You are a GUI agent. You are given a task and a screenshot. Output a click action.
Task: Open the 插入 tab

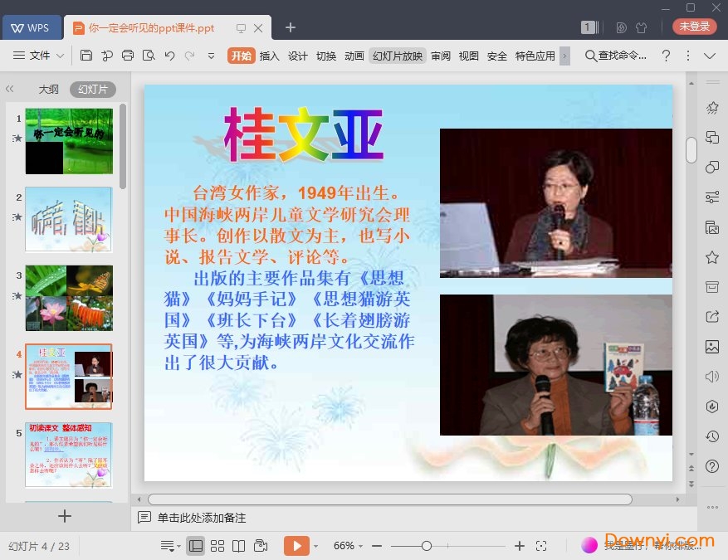point(269,56)
